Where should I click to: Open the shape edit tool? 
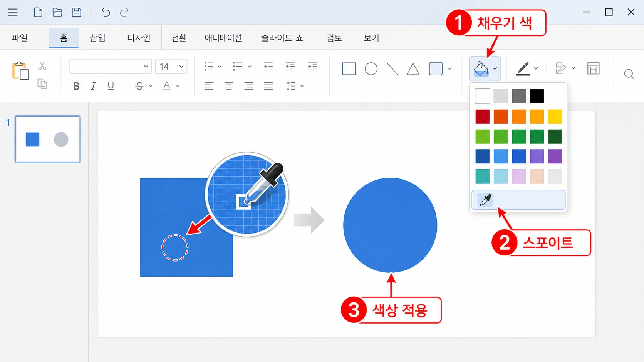561,68
